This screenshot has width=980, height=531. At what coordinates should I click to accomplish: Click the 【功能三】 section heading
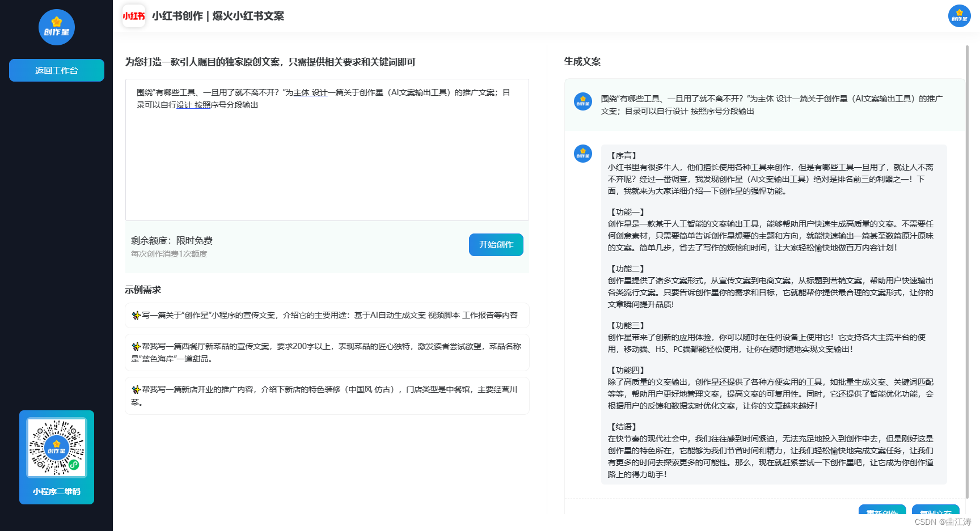click(x=627, y=325)
